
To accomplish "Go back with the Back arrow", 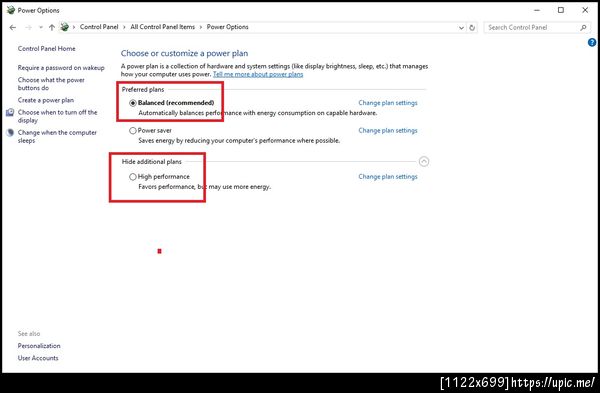I will [x=13, y=27].
